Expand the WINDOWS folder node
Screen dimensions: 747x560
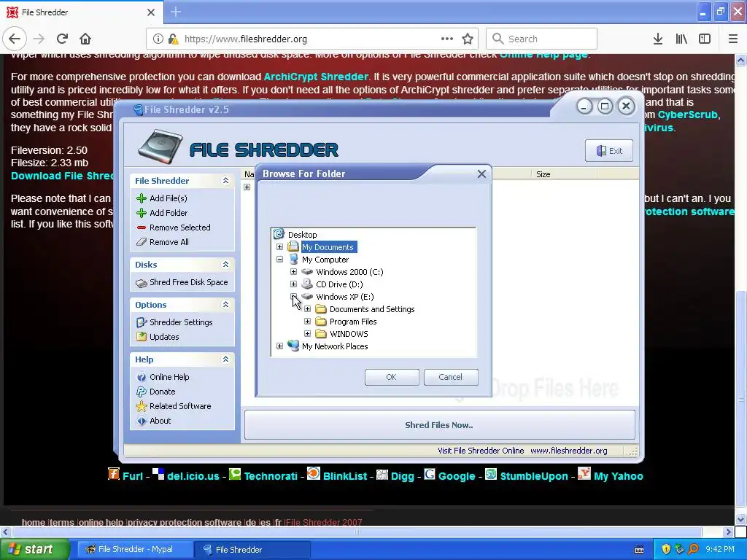pos(307,333)
